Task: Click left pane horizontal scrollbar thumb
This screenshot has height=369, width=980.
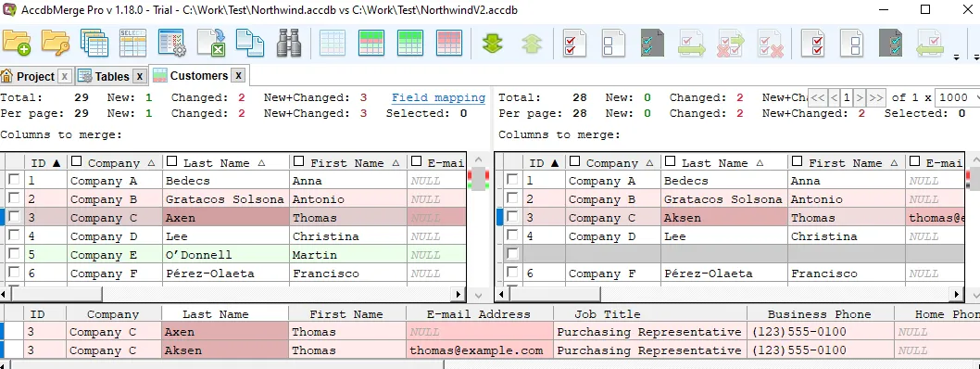Action: (57, 294)
